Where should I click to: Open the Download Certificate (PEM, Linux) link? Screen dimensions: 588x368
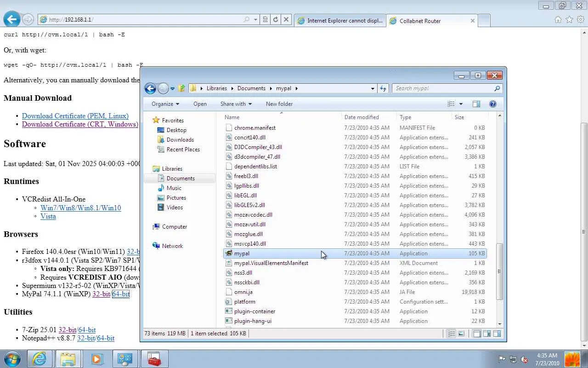click(75, 116)
